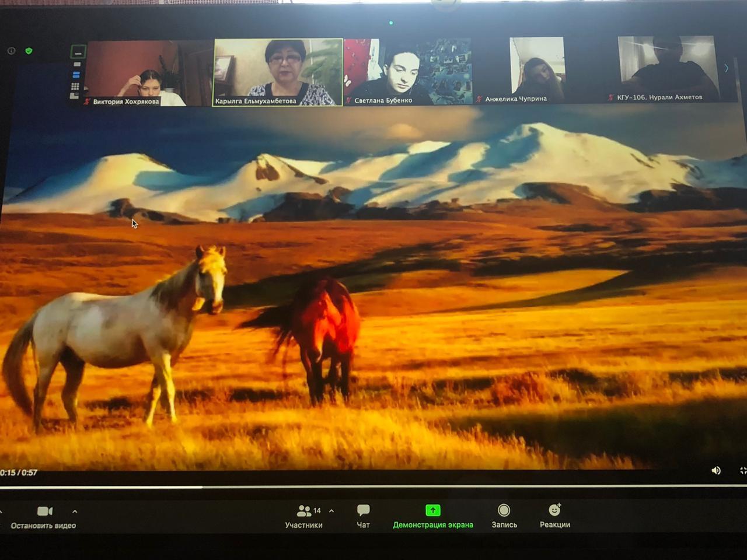Switch to the grid thumbnail layout
Image resolution: width=747 pixels, height=560 pixels.
[75, 86]
